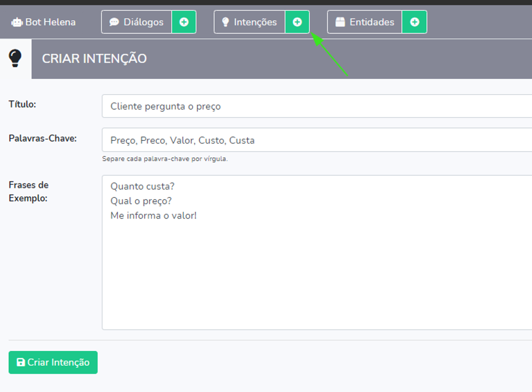
Task: Click the large lightbulb icon beside the header
Action: pyautogui.click(x=16, y=58)
